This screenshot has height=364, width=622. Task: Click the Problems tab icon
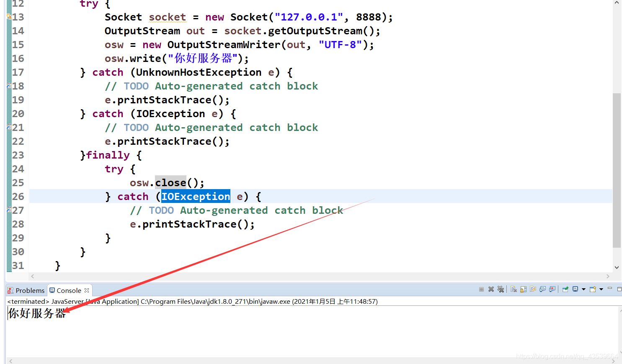[10, 290]
